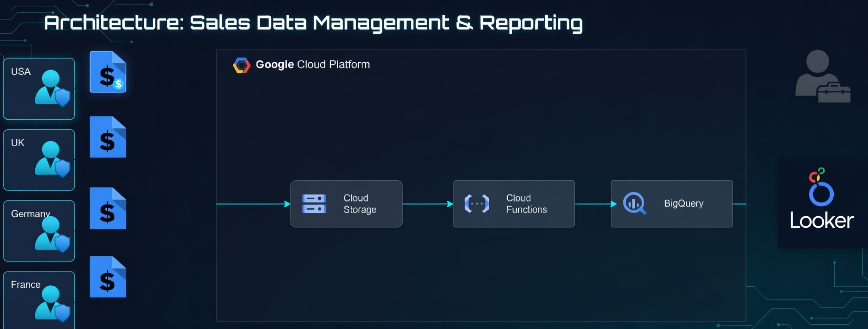
Task: Select the France user card
Action: click(39, 300)
